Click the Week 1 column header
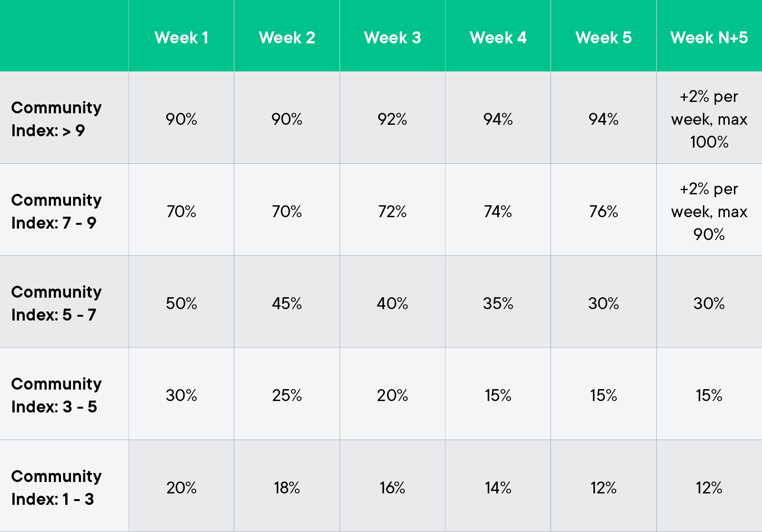762x532 pixels. (181, 38)
